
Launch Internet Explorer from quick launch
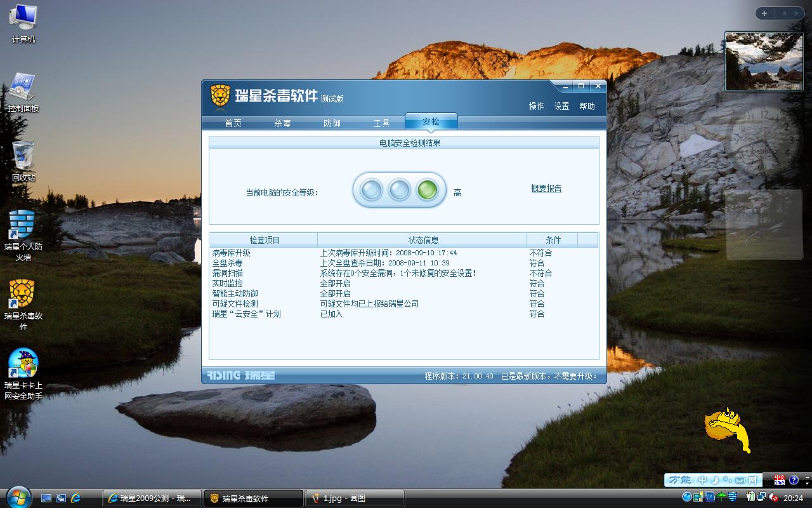pyautogui.click(x=75, y=498)
